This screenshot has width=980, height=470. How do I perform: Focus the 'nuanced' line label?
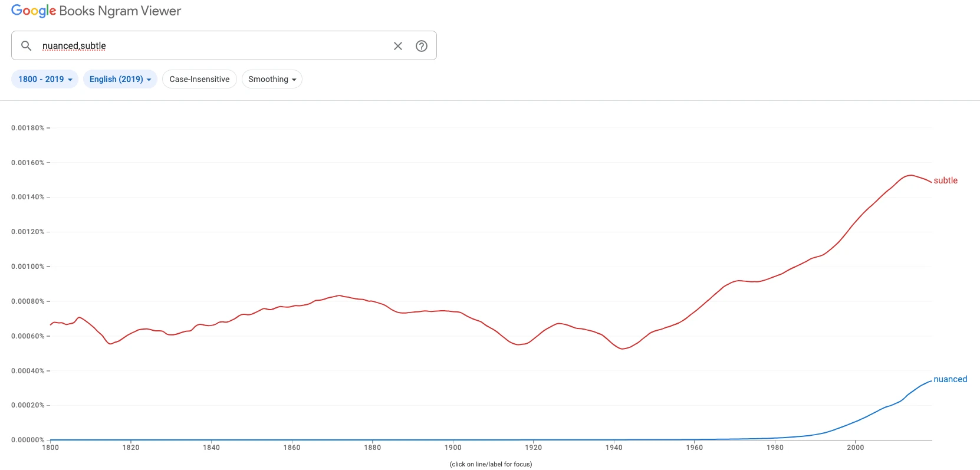tap(950, 379)
